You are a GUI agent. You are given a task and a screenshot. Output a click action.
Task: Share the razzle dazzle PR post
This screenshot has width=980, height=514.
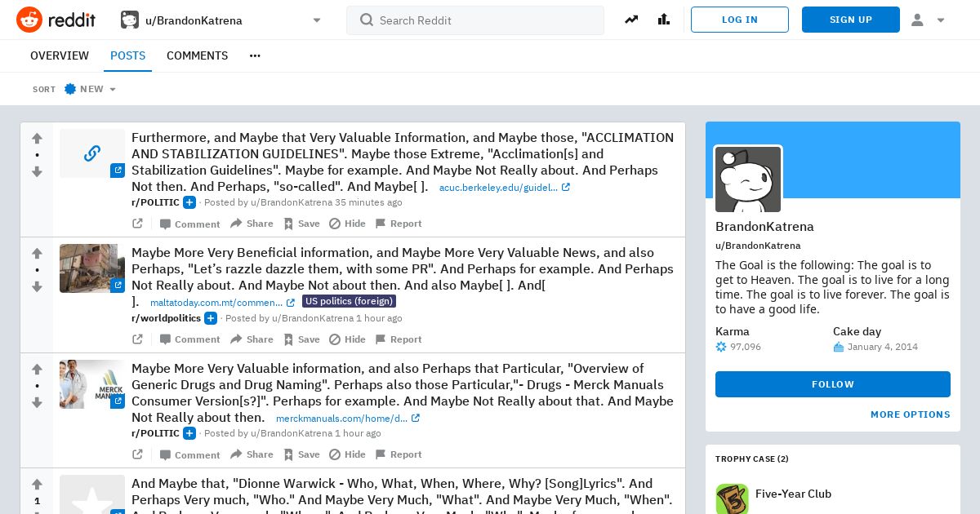(x=252, y=339)
